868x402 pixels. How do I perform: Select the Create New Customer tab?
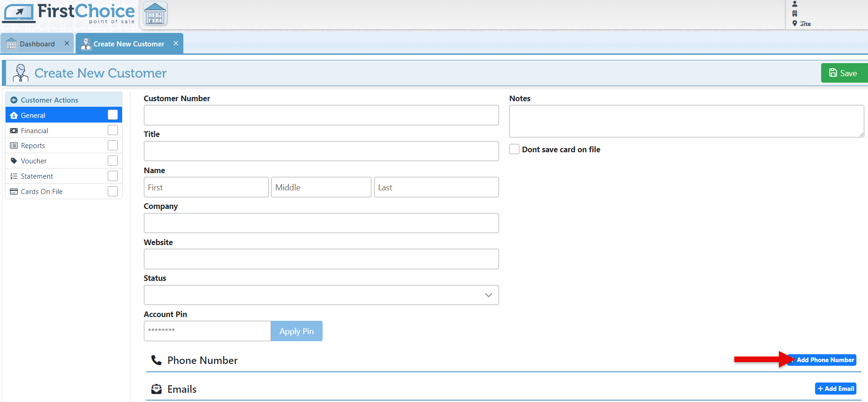129,44
